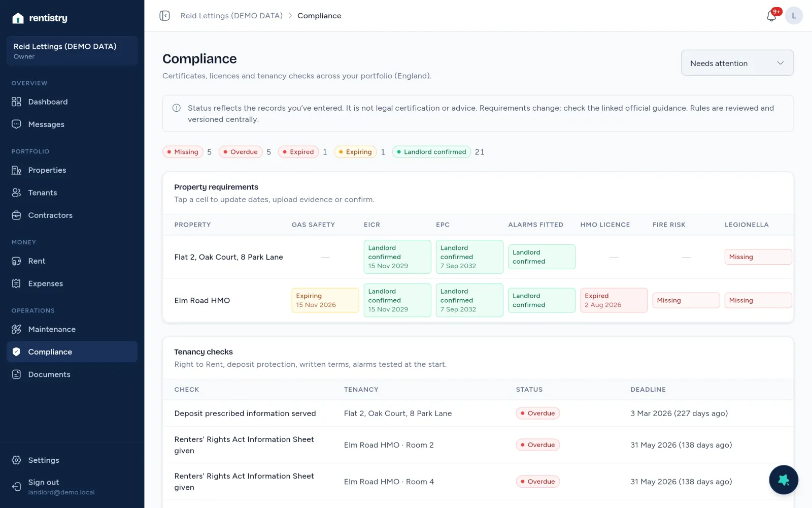
Task: Open Elm Road HMO Alarms Fitted confirmed cell
Action: tap(542, 300)
